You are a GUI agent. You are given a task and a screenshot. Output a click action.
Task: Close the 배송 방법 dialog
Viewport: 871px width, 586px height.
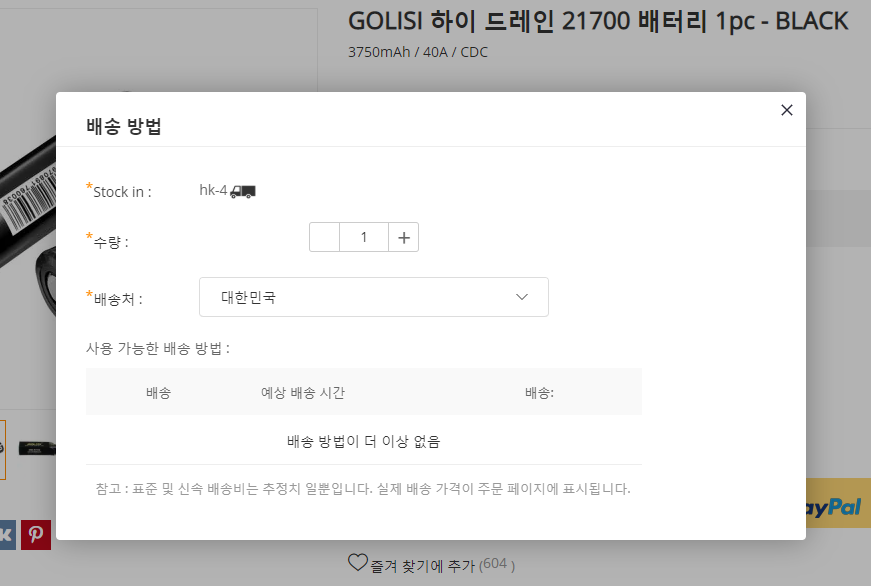tap(787, 110)
